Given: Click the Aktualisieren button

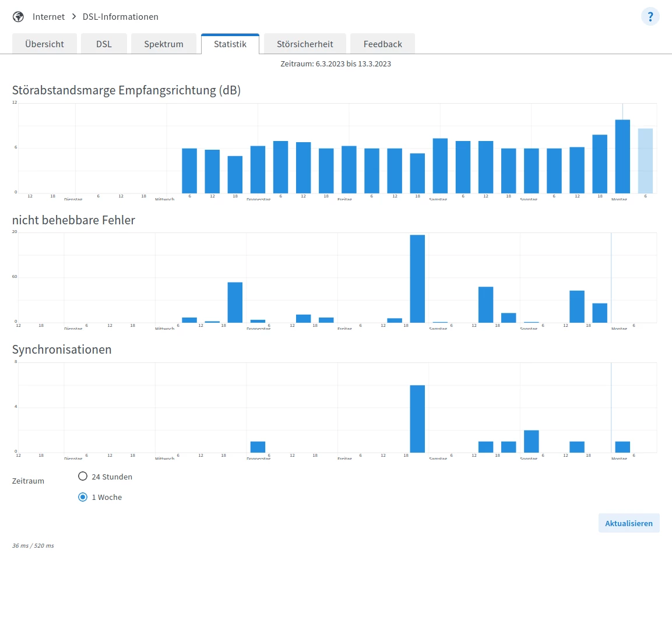Looking at the screenshot, I should click(x=629, y=523).
